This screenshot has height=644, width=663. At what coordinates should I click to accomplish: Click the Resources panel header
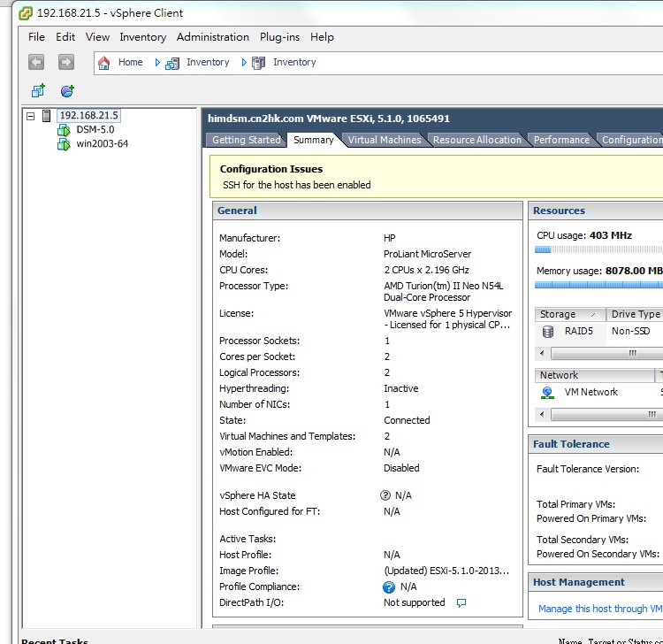(595, 211)
